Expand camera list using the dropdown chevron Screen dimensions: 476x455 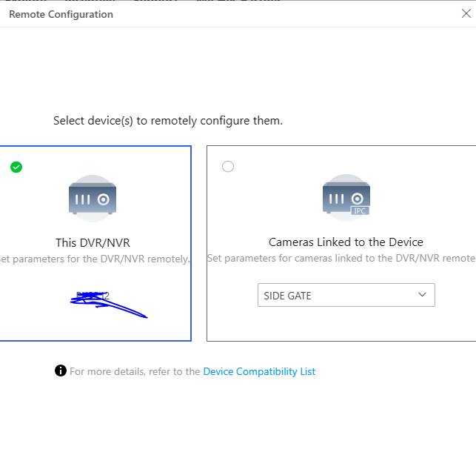[x=422, y=295]
